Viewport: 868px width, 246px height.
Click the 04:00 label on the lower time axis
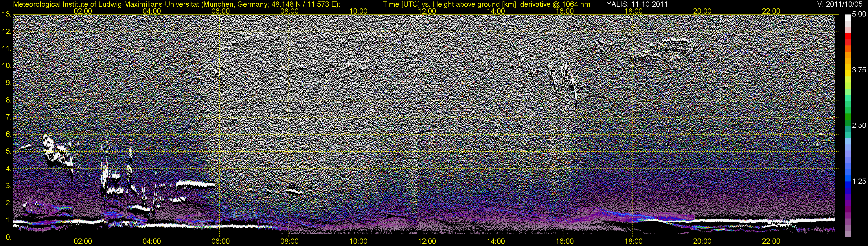coord(152,242)
